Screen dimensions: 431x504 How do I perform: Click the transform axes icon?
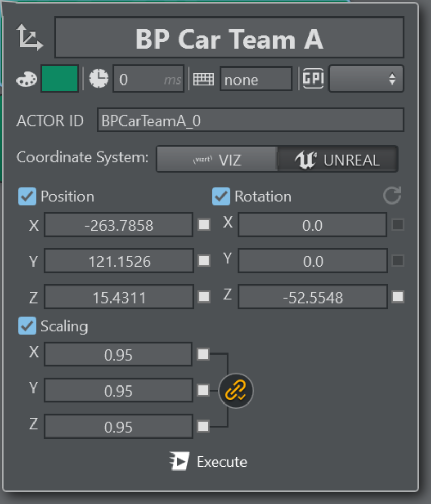tap(29, 38)
